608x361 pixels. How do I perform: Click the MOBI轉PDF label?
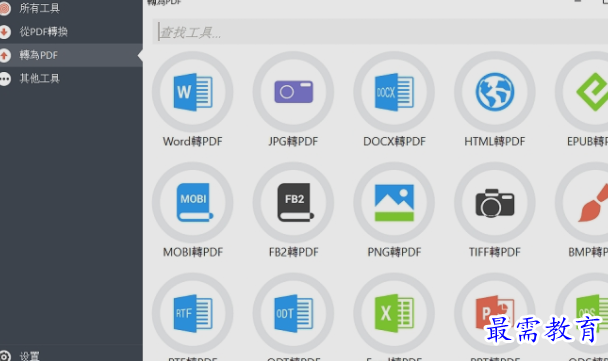coord(193,252)
